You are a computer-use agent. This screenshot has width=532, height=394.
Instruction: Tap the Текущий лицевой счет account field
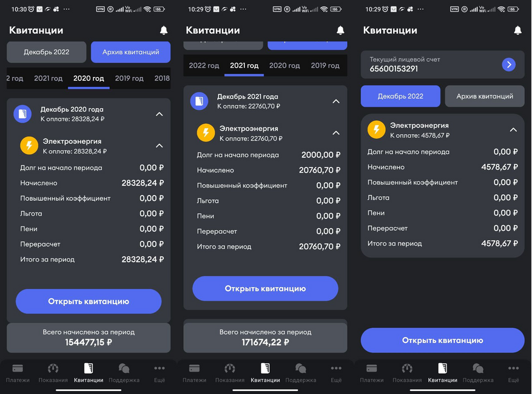tap(431, 64)
